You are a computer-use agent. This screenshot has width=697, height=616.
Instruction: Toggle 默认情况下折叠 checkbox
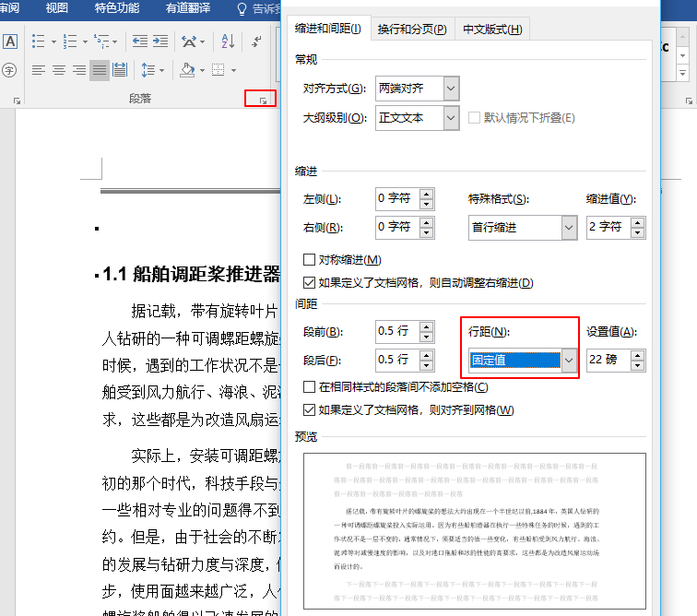[x=474, y=117]
